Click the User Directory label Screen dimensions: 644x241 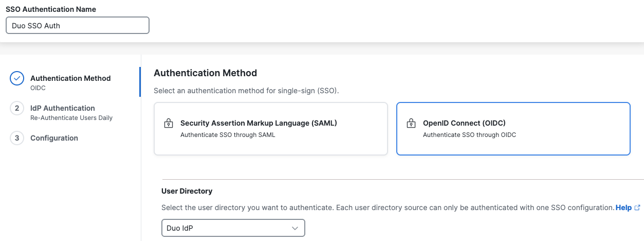187,191
